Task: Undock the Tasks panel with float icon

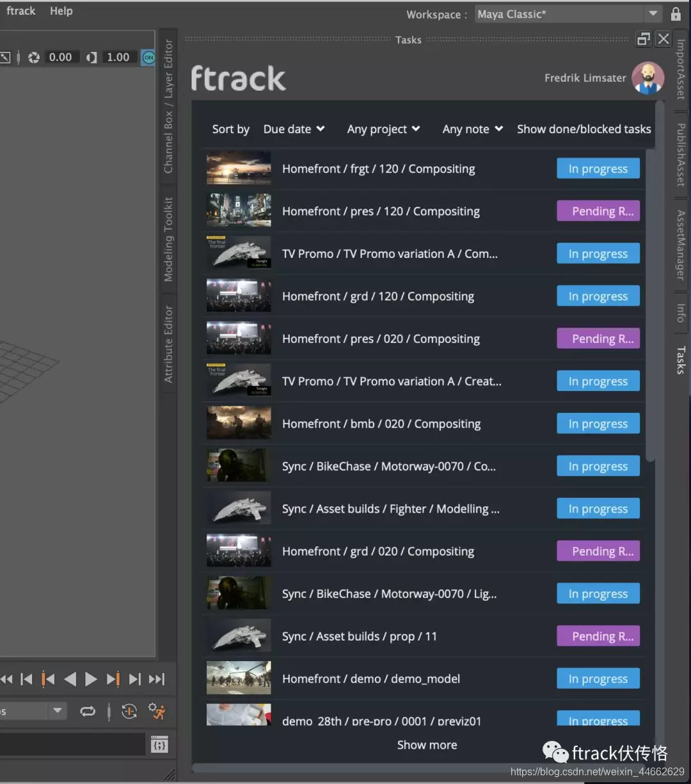Action: (644, 39)
